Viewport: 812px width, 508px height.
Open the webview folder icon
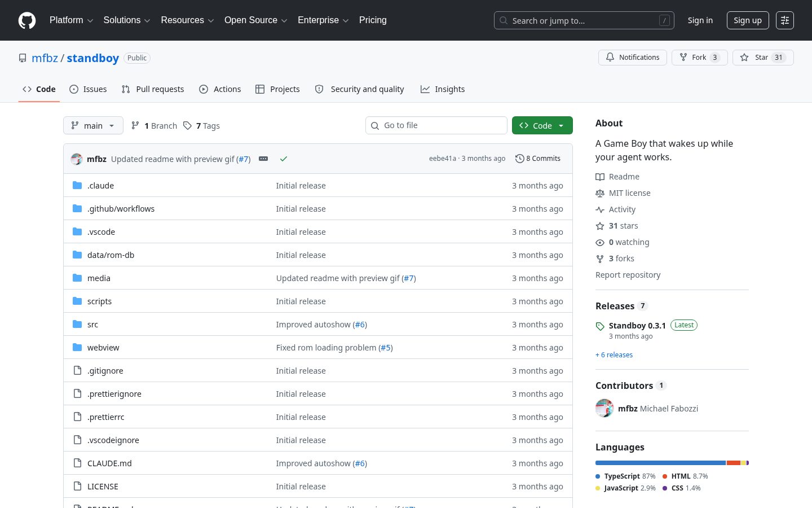pyautogui.click(x=77, y=347)
